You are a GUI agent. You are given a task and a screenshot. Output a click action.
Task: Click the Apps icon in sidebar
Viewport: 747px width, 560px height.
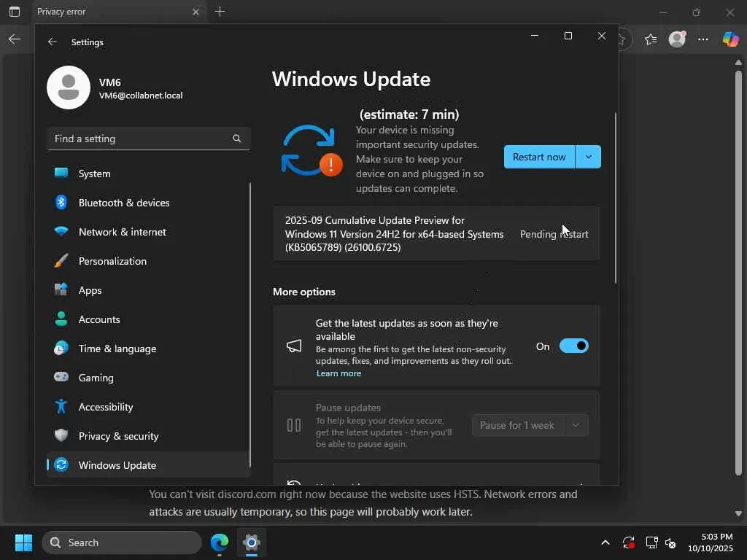click(x=61, y=289)
